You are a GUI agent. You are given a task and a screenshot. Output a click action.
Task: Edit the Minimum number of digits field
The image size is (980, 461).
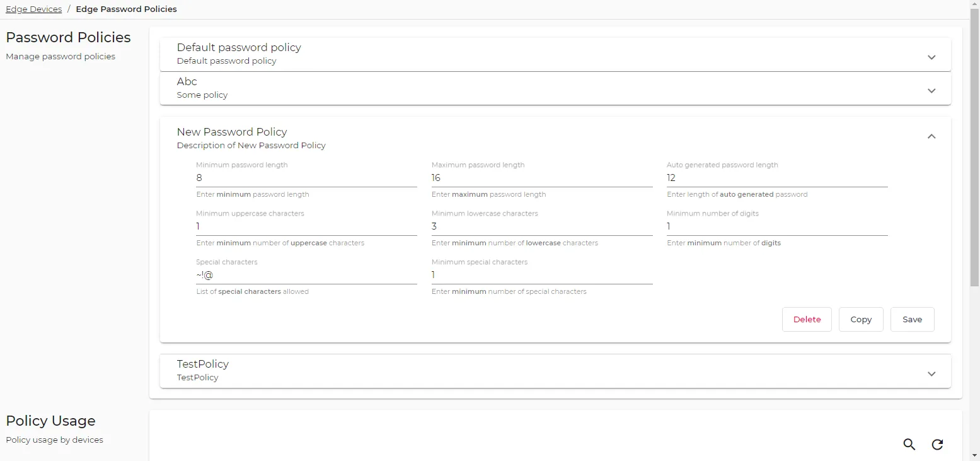(x=777, y=226)
